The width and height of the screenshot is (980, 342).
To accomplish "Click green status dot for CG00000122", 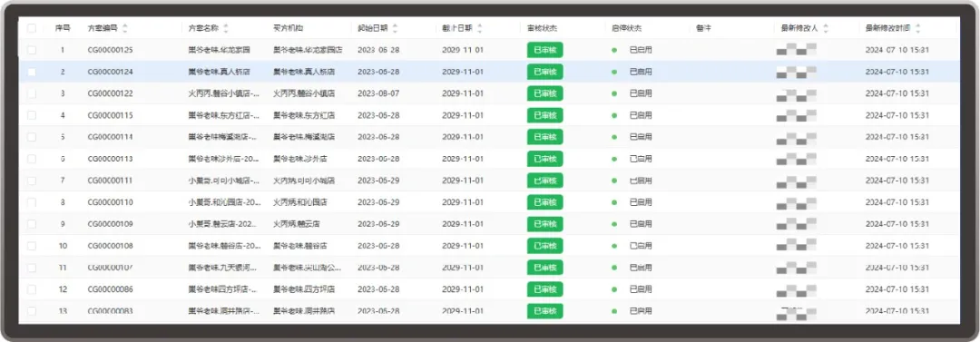I will click(x=614, y=93).
